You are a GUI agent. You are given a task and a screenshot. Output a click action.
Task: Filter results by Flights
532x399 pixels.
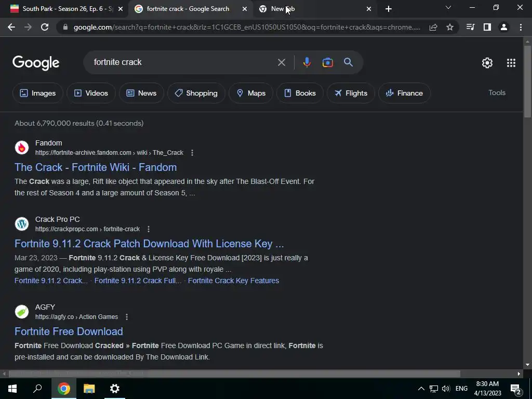(x=351, y=93)
